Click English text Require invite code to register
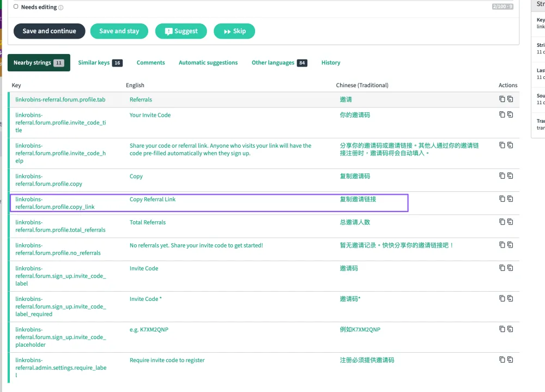 tap(167, 360)
